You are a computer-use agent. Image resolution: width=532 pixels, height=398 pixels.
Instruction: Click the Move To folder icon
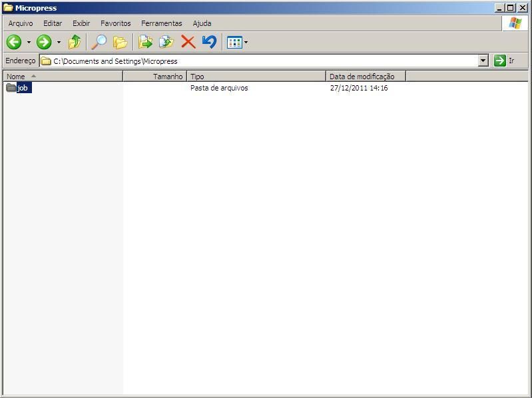pos(146,43)
